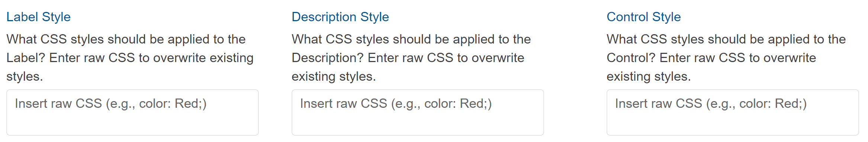Click the Description Style heading link
This screenshot has height=142, width=868.
[x=340, y=17]
